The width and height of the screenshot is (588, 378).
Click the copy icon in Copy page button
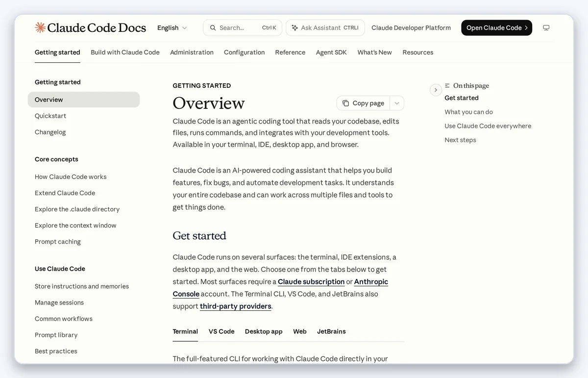(x=345, y=103)
